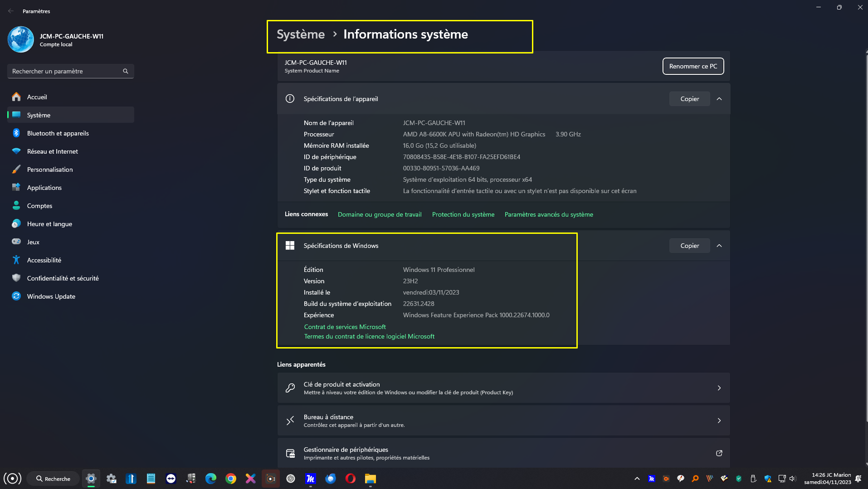Open Confidentialité et sécurité settings
The height and width of the screenshot is (489, 868).
point(71,278)
